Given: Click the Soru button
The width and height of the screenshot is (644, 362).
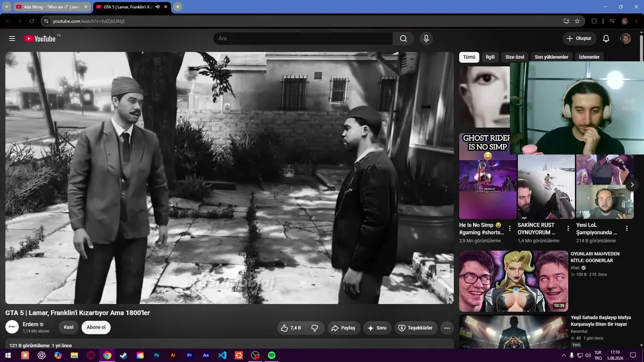Looking at the screenshot, I should [x=377, y=328].
